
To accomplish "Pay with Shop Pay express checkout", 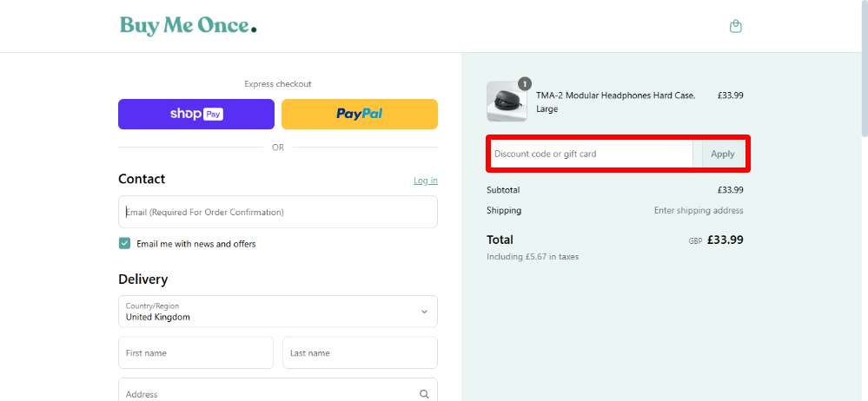I will click(196, 114).
